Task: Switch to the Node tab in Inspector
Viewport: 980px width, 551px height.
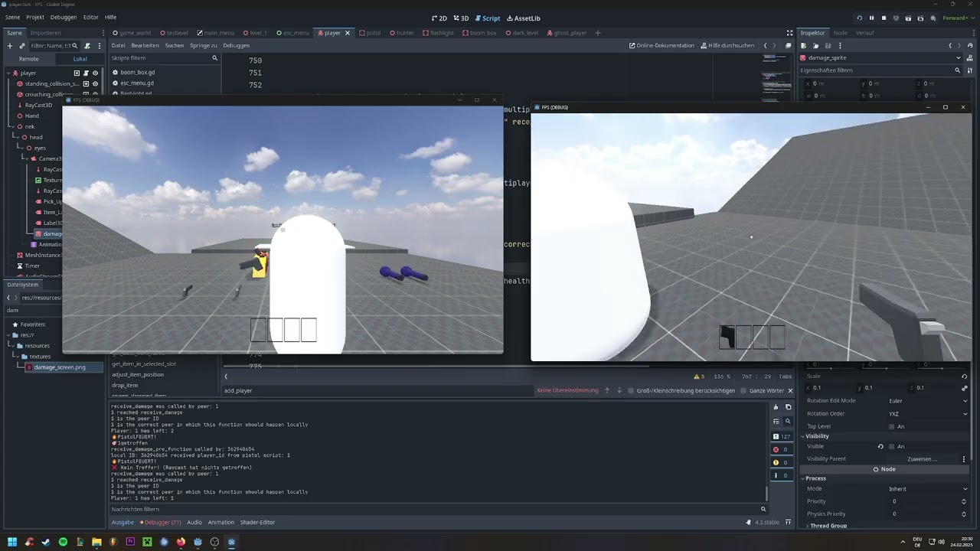Action: pos(841,33)
